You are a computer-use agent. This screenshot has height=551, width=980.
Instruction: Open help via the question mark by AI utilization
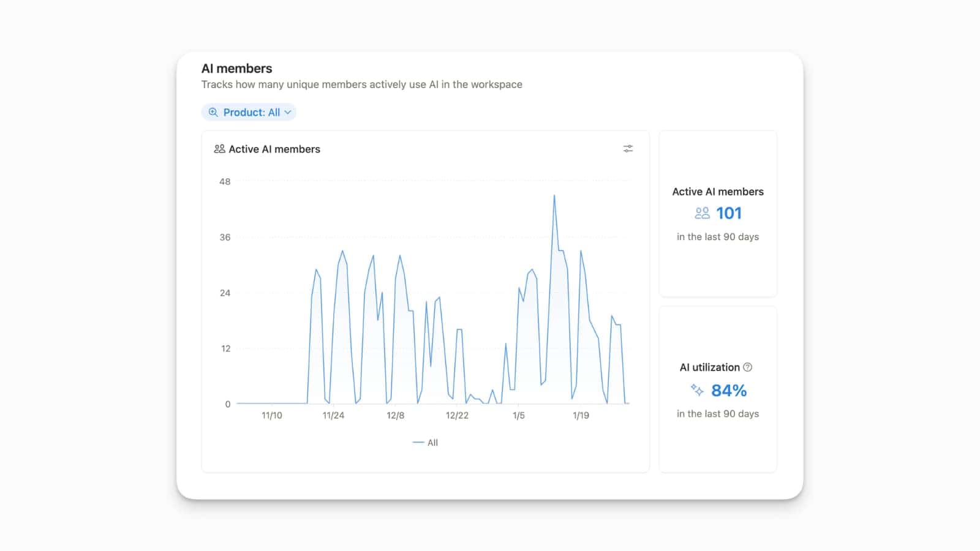pos(748,367)
